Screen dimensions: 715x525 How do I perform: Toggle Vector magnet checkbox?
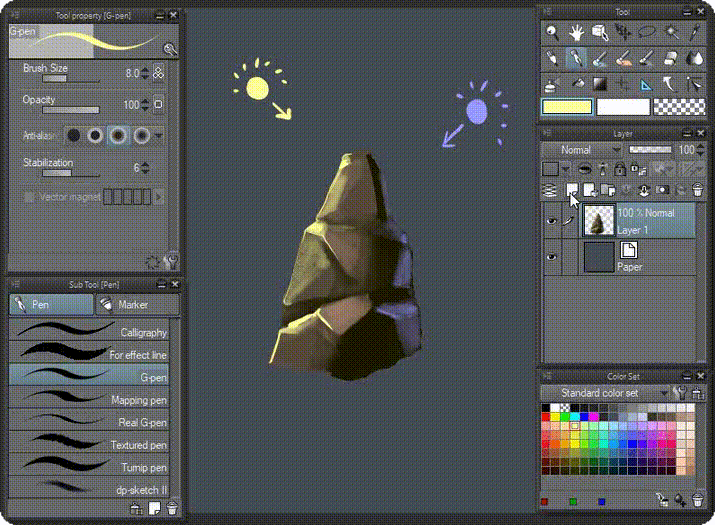29,197
